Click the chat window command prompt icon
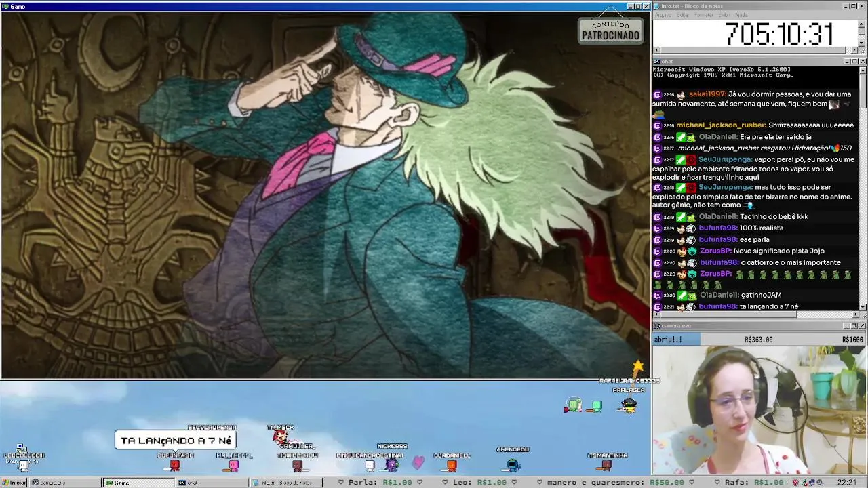868x488 pixels. point(657,62)
